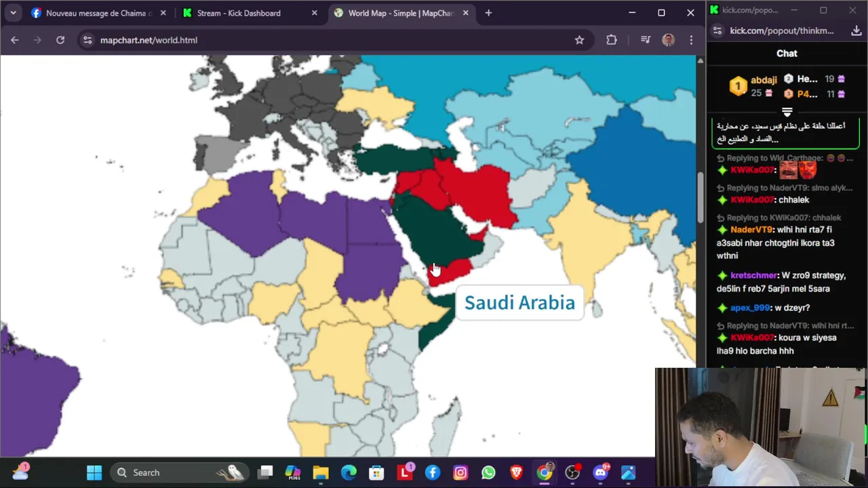Open the weather widget on the taskbar
Image resolution: width=868 pixels, height=488 pixels.
click(x=20, y=472)
